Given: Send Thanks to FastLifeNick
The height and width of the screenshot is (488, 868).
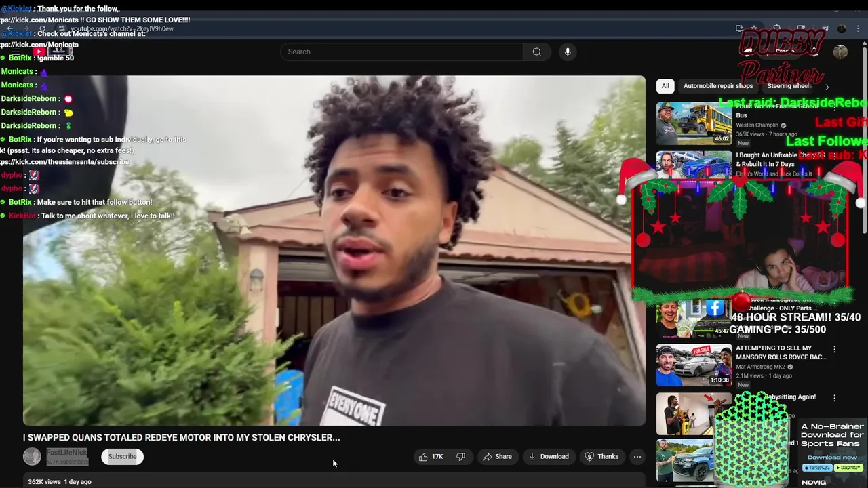Looking at the screenshot, I should point(601,457).
